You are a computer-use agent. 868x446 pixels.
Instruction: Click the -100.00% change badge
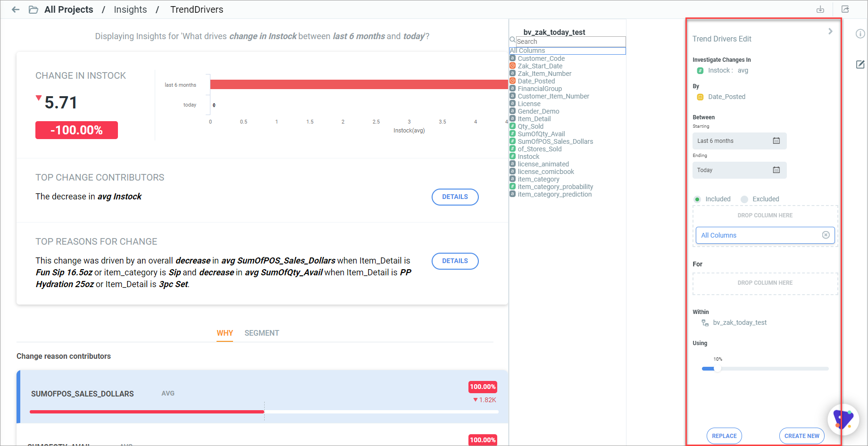click(x=76, y=130)
